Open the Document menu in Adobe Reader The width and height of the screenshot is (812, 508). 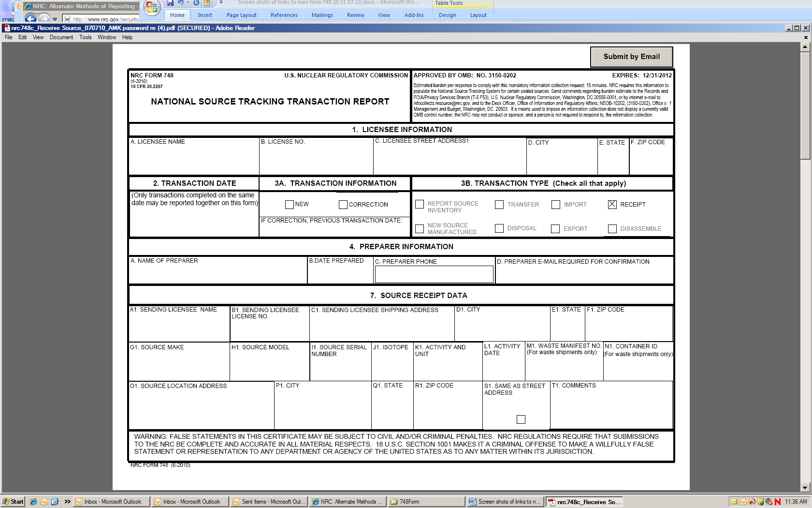point(61,37)
